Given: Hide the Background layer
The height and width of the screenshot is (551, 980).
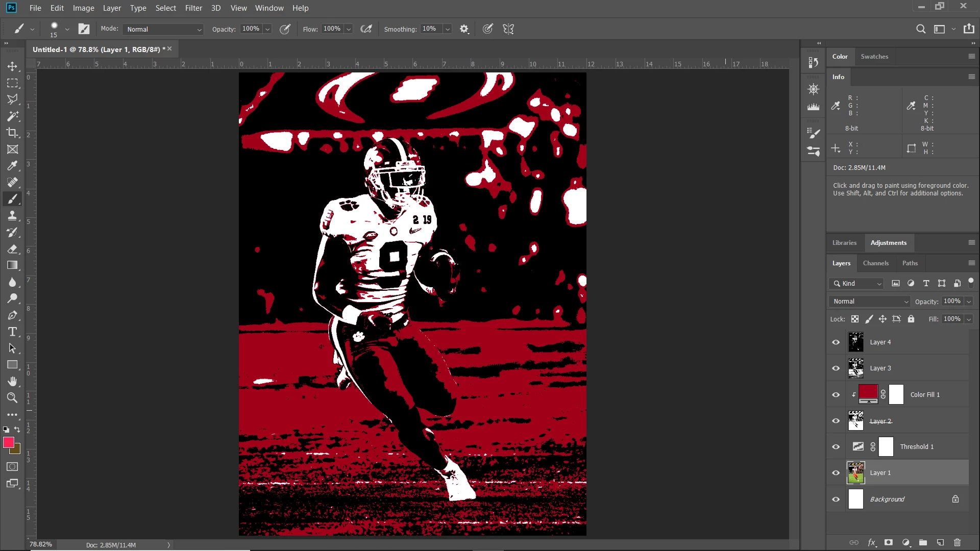Looking at the screenshot, I should coord(836,499).
